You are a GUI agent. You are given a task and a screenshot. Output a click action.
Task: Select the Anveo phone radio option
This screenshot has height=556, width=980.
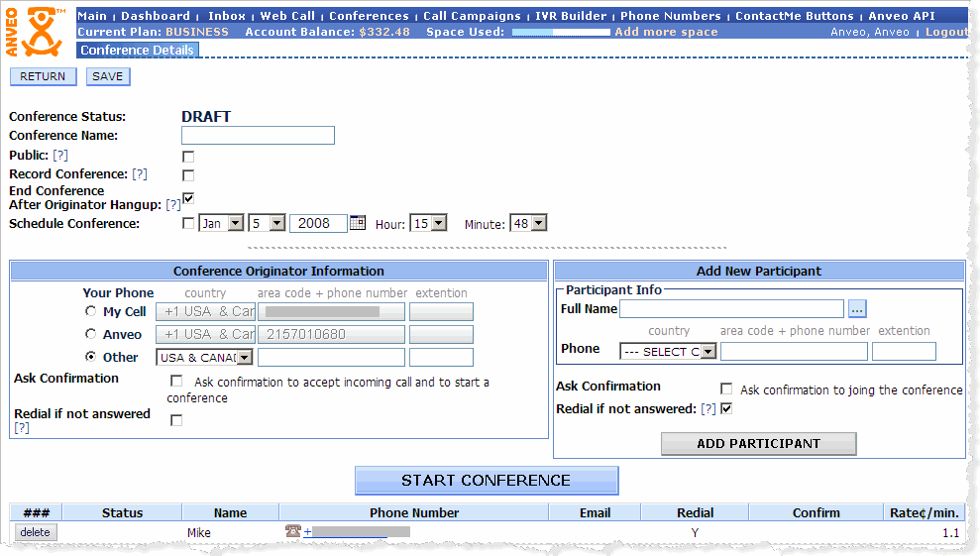[91, 335]
